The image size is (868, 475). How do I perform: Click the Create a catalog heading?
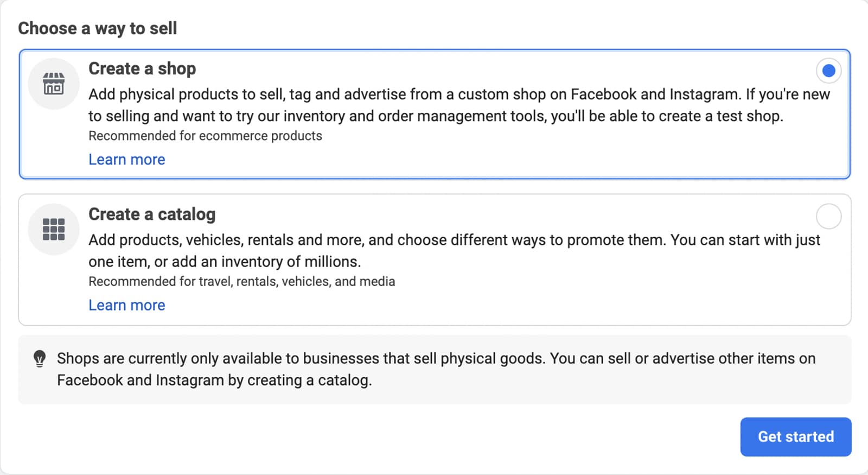tap(152, 214)
